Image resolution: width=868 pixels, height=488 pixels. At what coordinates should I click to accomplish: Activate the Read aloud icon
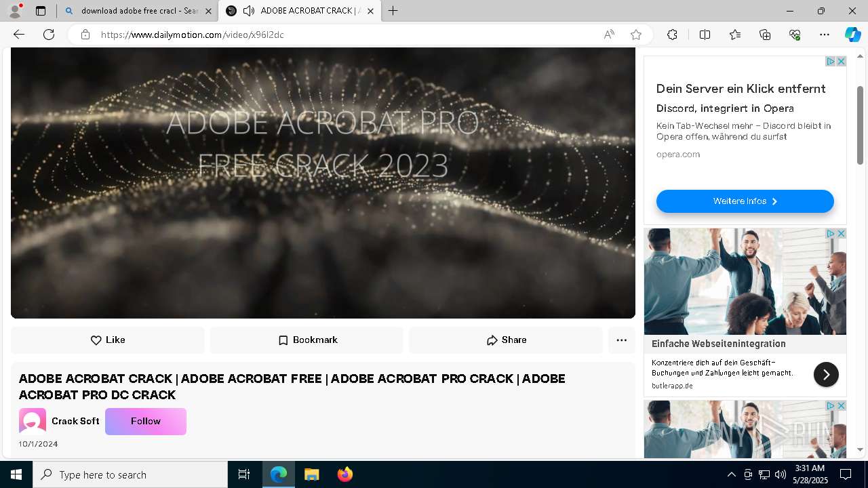coord(609,35)
